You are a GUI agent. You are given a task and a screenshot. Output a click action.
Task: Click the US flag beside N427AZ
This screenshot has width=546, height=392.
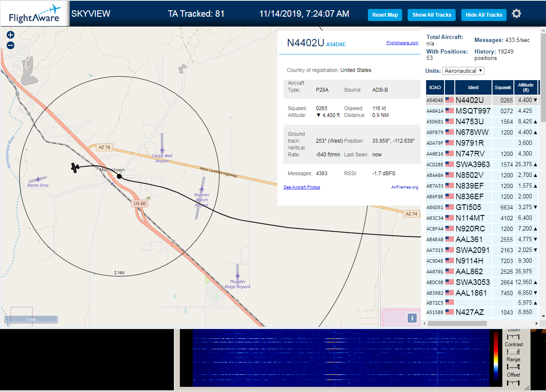(x=450, y=312)
